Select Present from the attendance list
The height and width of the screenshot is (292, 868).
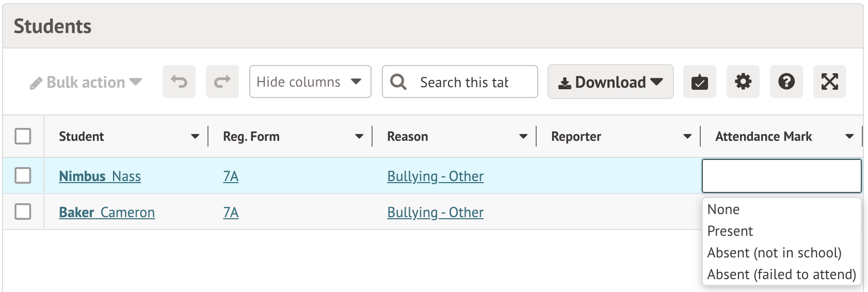(x=730, y=231)
